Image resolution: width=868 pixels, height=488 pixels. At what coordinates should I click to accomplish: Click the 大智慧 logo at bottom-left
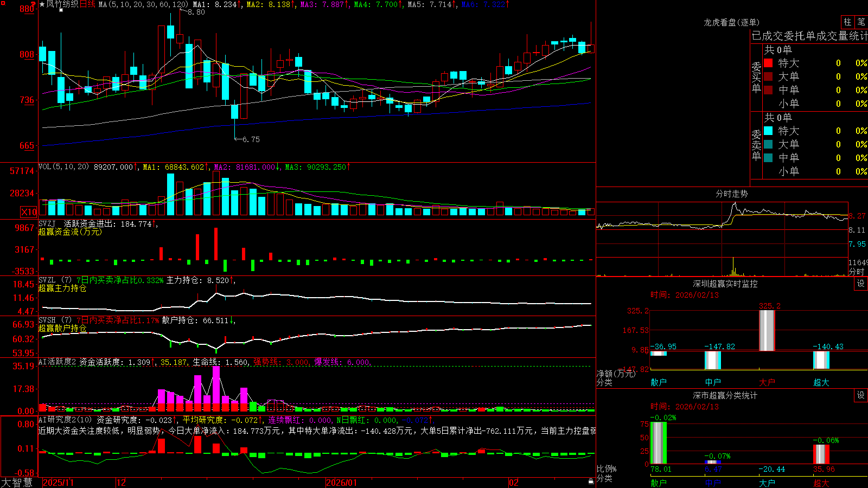[17, 482]
